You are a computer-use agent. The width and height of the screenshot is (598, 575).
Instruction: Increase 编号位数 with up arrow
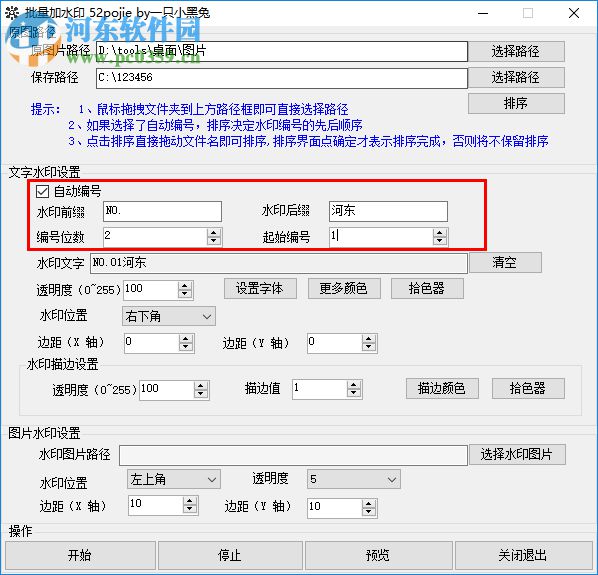214,233
